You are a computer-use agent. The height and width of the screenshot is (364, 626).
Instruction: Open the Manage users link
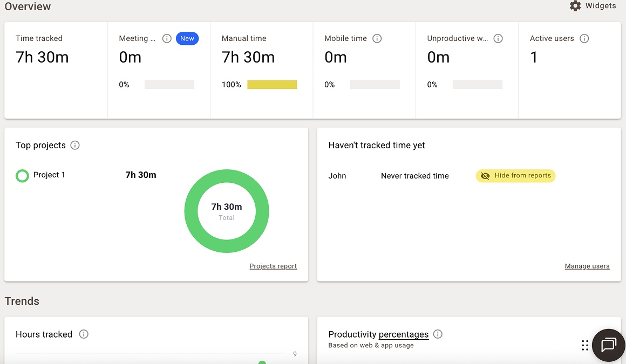tap(587, 266)
